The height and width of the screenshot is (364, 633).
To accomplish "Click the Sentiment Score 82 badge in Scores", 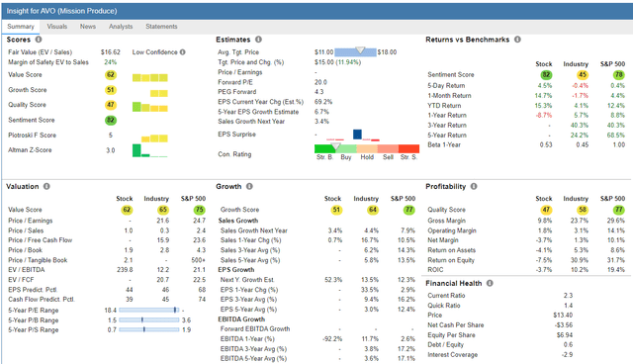I will (x=111, y=121).
